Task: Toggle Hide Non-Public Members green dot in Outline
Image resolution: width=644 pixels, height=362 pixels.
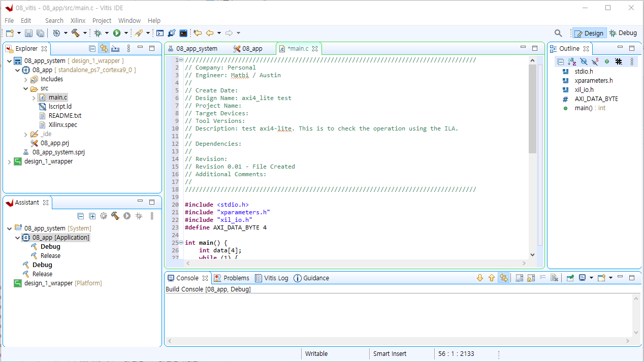Action: 606,61
